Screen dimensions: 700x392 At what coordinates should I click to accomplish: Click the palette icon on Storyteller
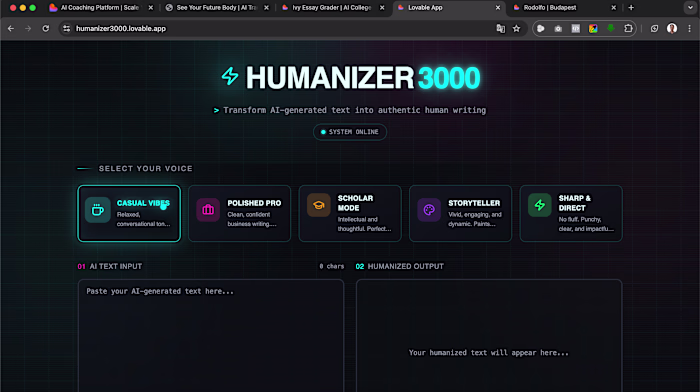tap(429, 209)
